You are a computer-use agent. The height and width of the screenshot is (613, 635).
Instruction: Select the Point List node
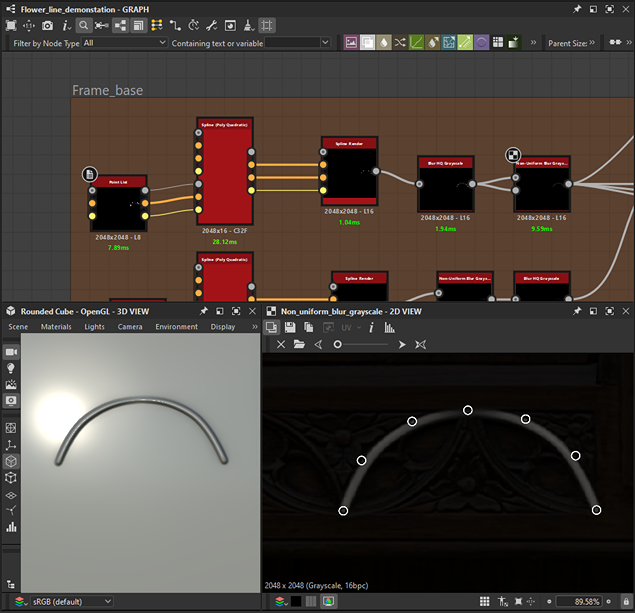click(x=120, y=203)
